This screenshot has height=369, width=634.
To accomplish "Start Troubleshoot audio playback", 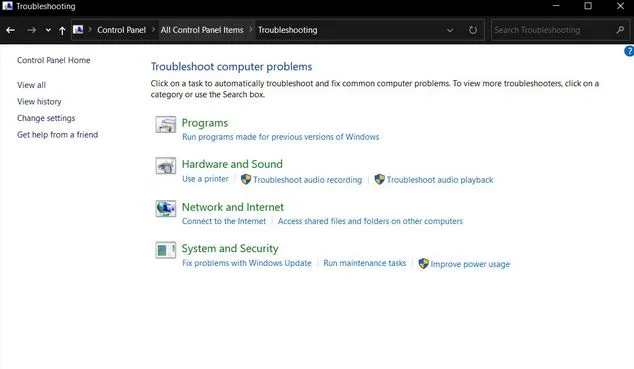I will point(440,180).
